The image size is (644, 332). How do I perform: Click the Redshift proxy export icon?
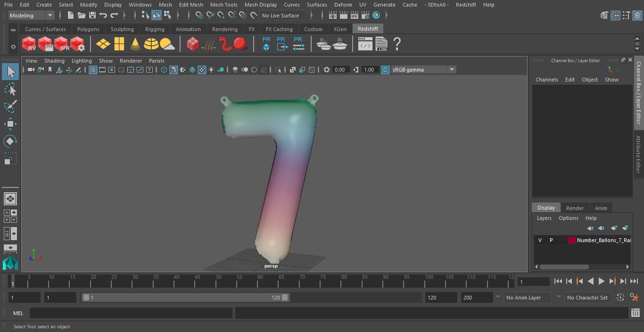click(x=282, y=44)
